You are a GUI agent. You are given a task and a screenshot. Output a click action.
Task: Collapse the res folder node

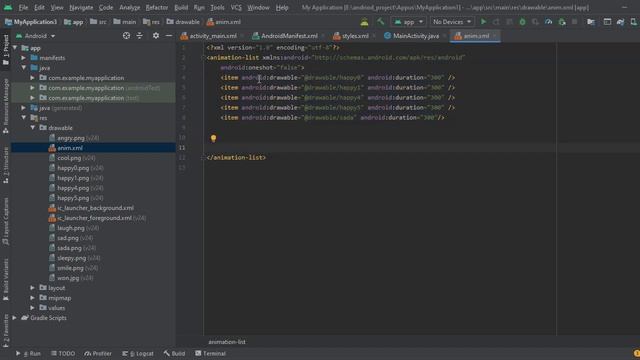24,118
